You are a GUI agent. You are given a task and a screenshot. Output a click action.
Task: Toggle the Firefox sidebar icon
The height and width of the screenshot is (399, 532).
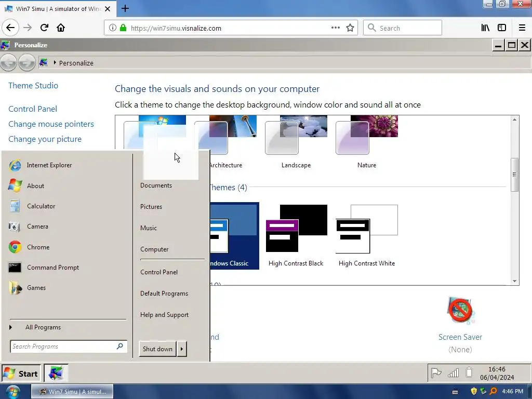[502, 28]
